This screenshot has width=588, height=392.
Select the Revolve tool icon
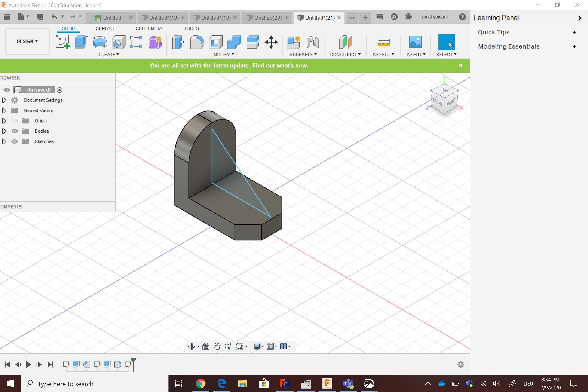coord(100,42)
